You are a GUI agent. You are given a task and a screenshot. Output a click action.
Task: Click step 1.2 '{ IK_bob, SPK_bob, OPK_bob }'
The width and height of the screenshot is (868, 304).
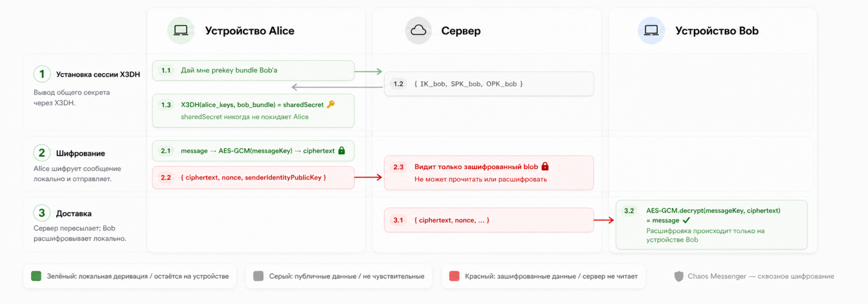(x=489, y=84)
